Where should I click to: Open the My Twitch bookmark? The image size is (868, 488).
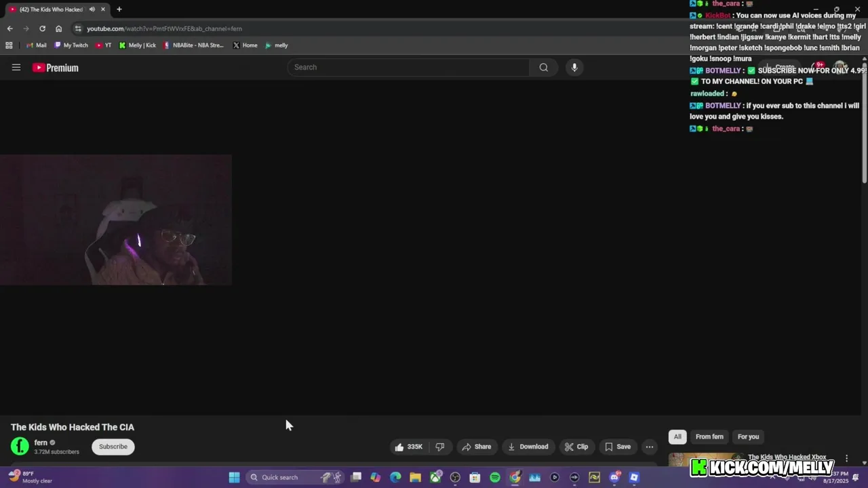(x=71, y=45)
